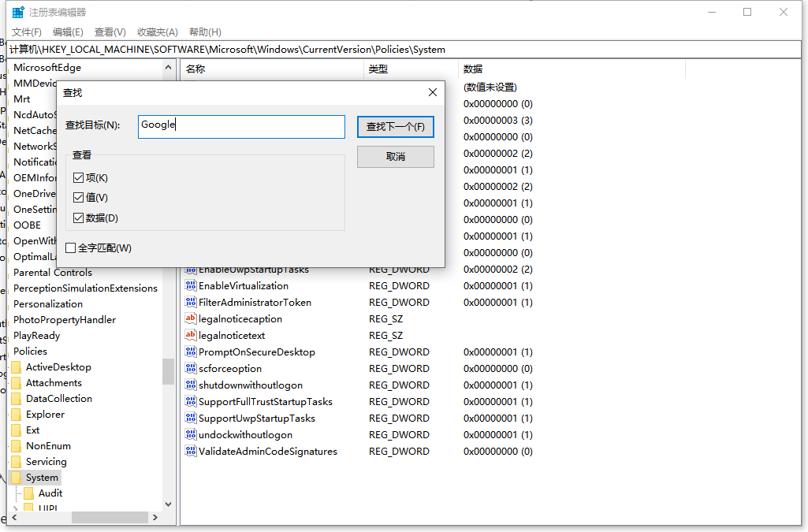Select the Parental Controls key
The height and width of the screenshot is (532, 808).
[53, 273]
